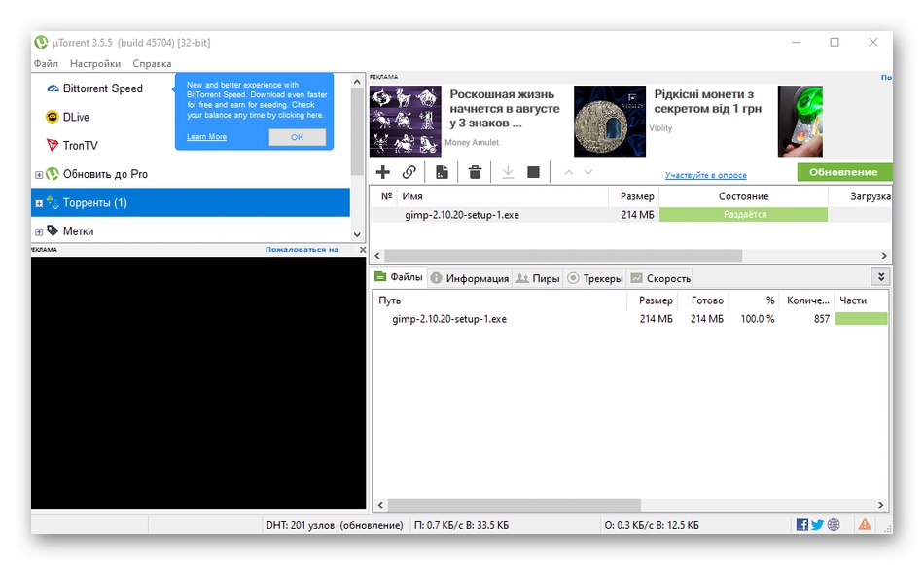Expand the Торренты tree node
Screen dimensions: 924x565
click(x=38, y=203)
